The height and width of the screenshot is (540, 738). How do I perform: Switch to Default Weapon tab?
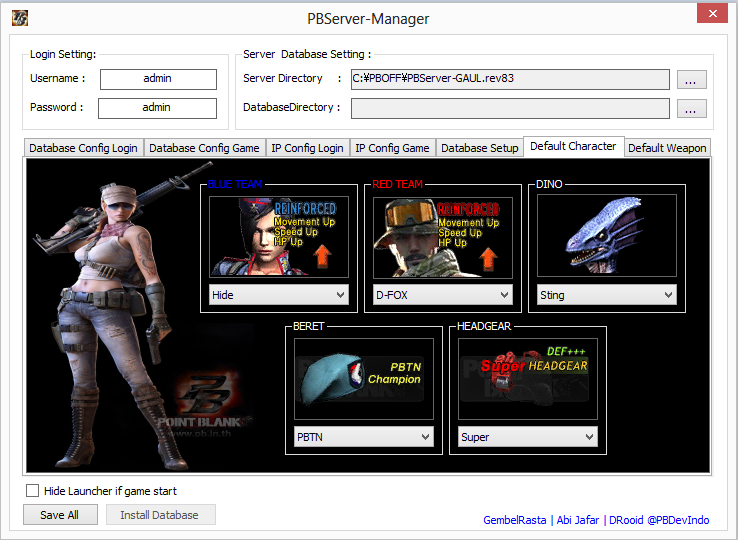click(x=667, y=148)
